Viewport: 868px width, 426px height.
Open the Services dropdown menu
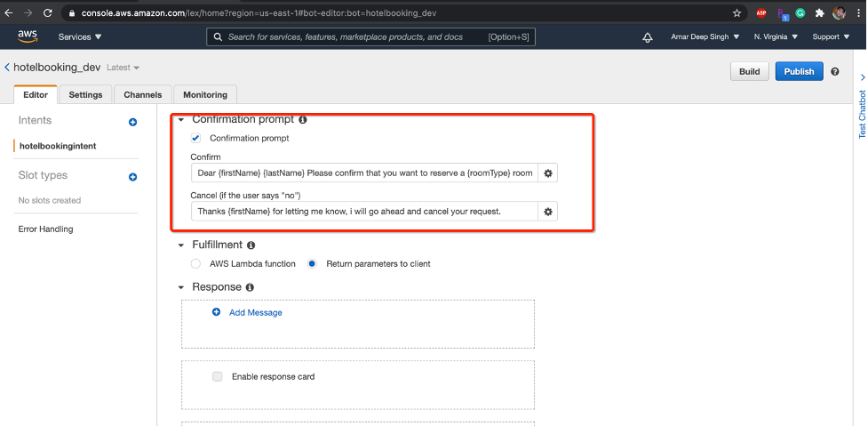tap(80, 37)
